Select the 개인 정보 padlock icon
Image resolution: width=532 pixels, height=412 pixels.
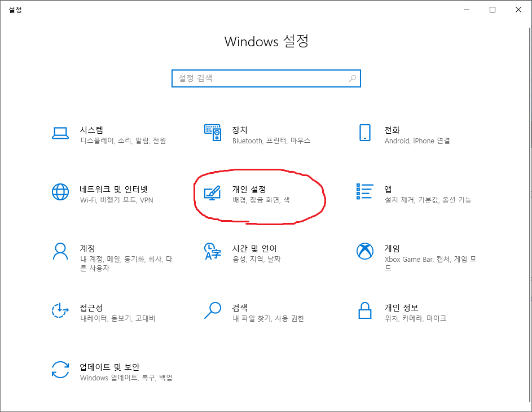pos(365,310)
